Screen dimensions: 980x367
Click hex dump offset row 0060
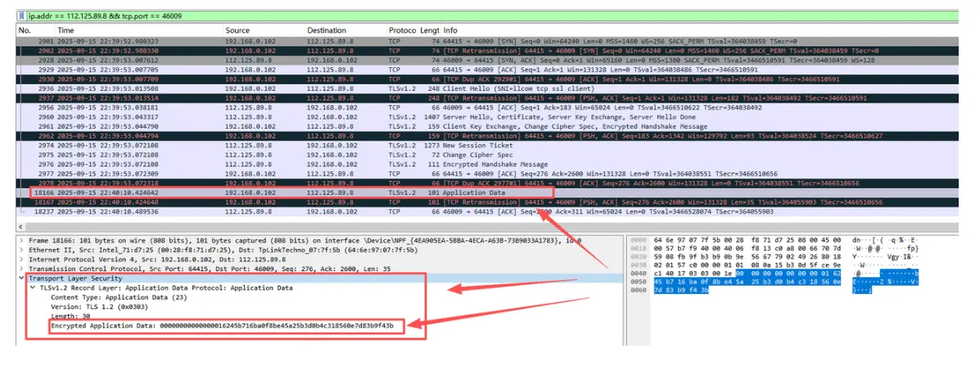(x=638, y=290)
